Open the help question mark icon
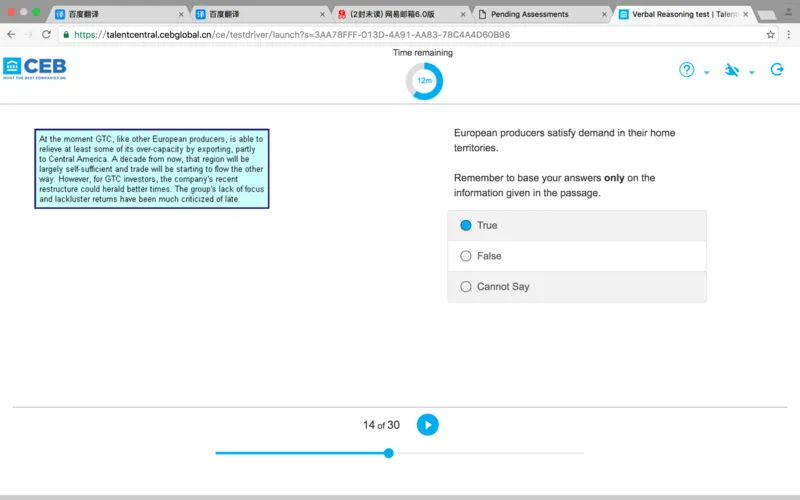The width and height of the screenshot is (800, 500). [x=687, y=70]
